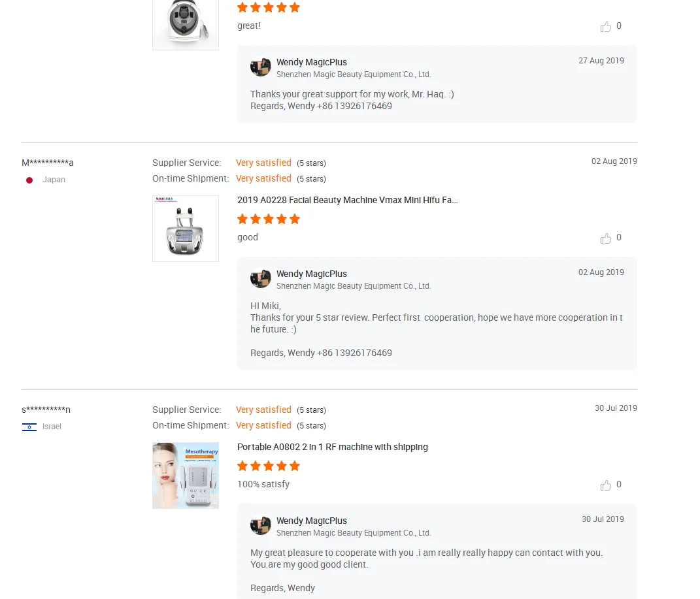The image size is (700, 599).
Task: Open "Portable A0802 2 in 1 RF machine" link
Action: (332, 447)
